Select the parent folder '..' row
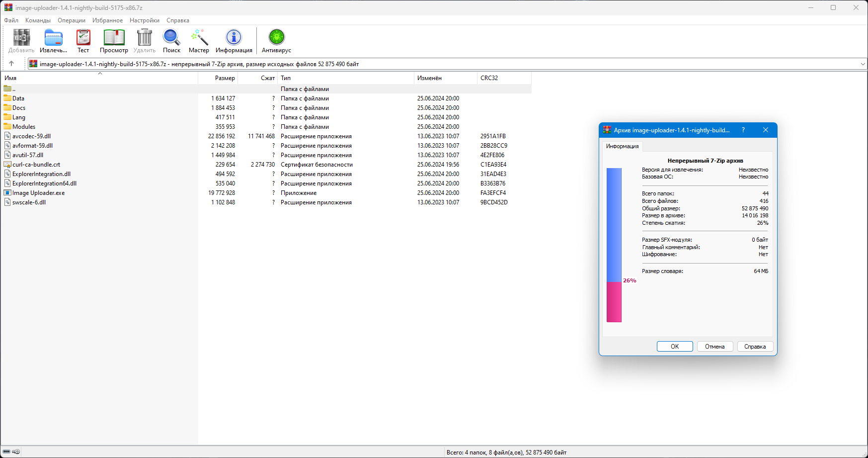The width and height of the screenshot is (868, 458). pos(267,89)
